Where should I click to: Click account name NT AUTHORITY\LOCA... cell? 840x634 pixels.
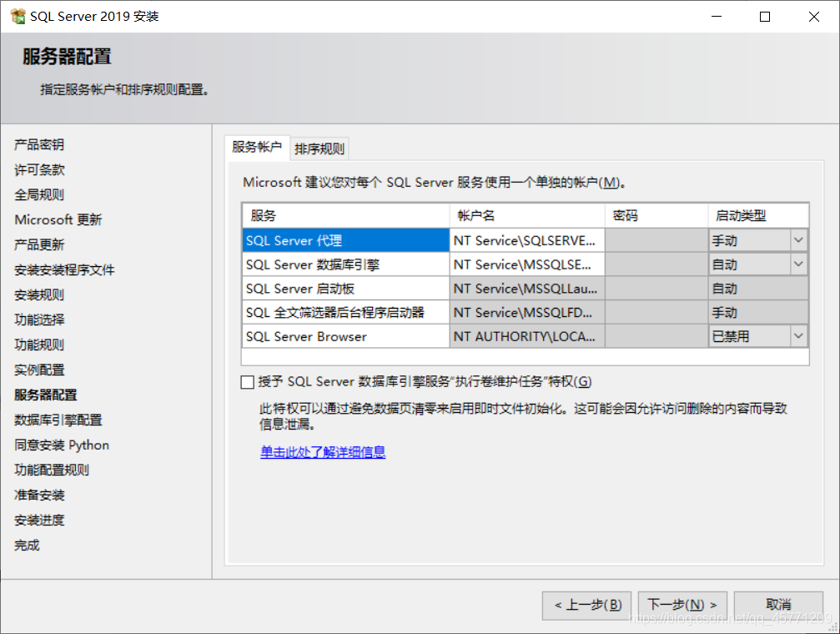click(x=527, y=336)
